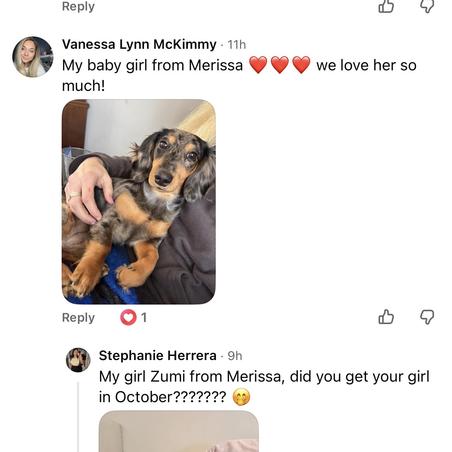Click the 11h timestamp on Vanessa's comment
Screen dimensions: 452x452
tap(237, 45)
